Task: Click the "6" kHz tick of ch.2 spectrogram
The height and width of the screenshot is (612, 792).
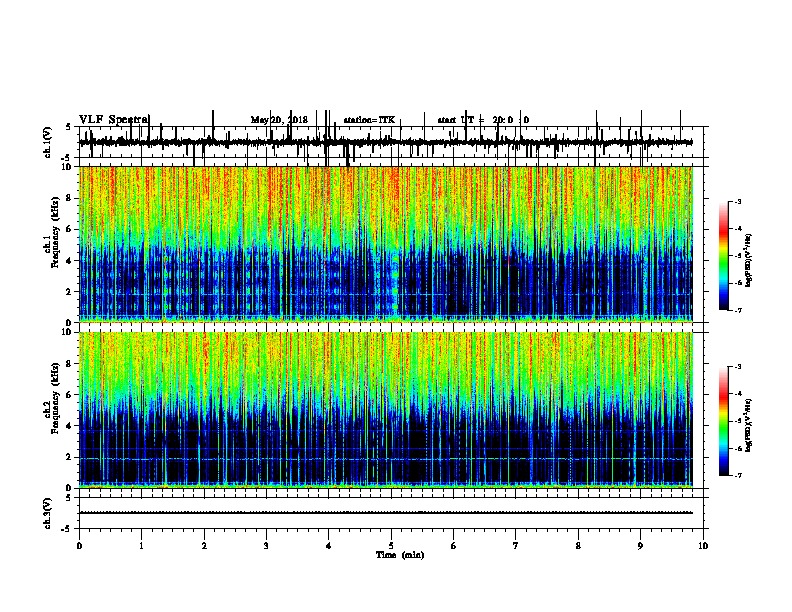Action: pos(70,395)
